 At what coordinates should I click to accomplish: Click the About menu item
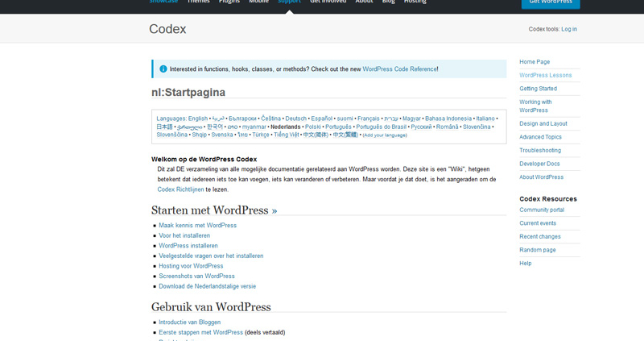pos(365,2)
